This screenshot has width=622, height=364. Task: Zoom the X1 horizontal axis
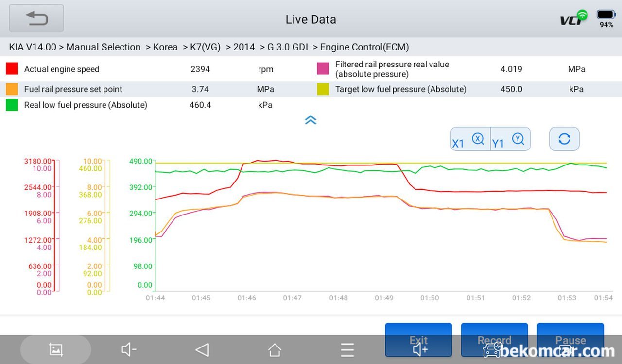tap(470, 139)
